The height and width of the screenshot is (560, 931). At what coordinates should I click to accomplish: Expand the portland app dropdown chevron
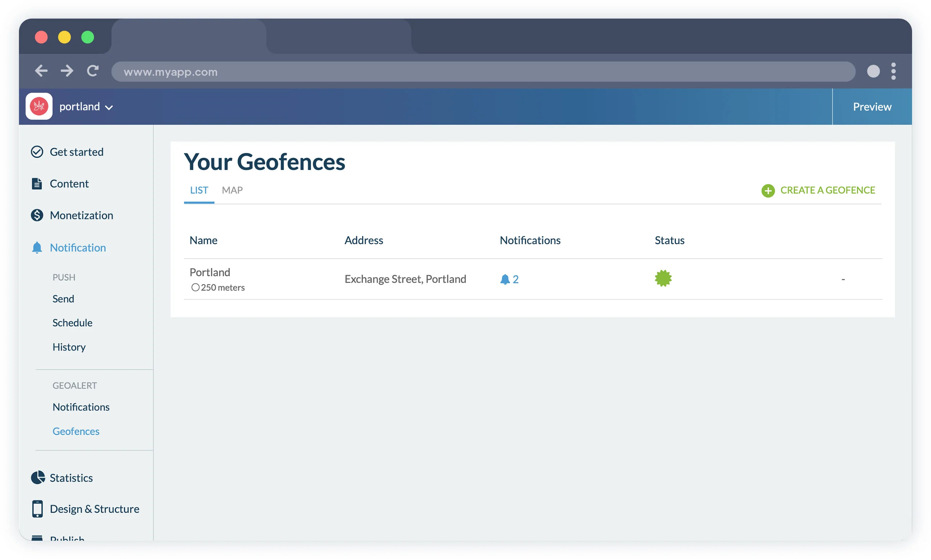click(x=109, y=108)
